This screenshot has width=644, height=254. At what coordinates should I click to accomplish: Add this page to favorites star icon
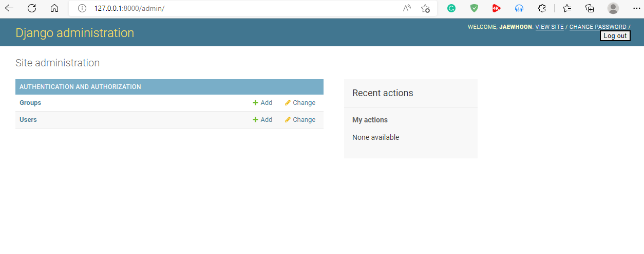tap(425, 8)
